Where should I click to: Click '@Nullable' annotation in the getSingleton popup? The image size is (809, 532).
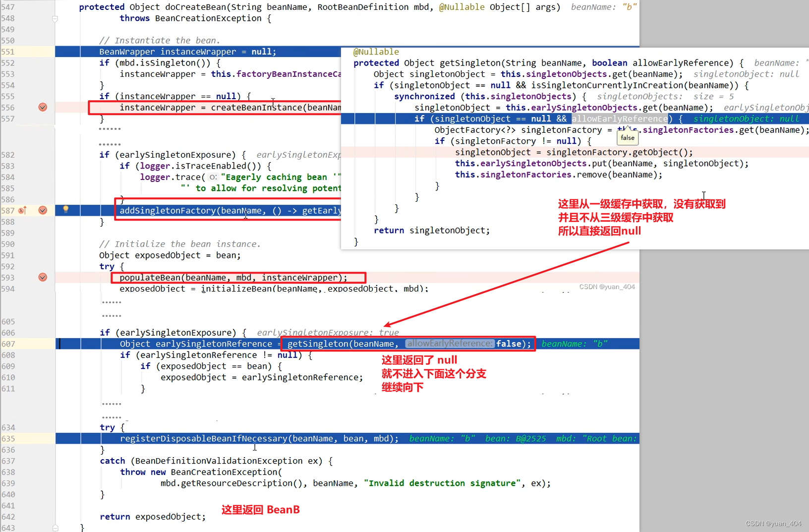click(376, 52)
